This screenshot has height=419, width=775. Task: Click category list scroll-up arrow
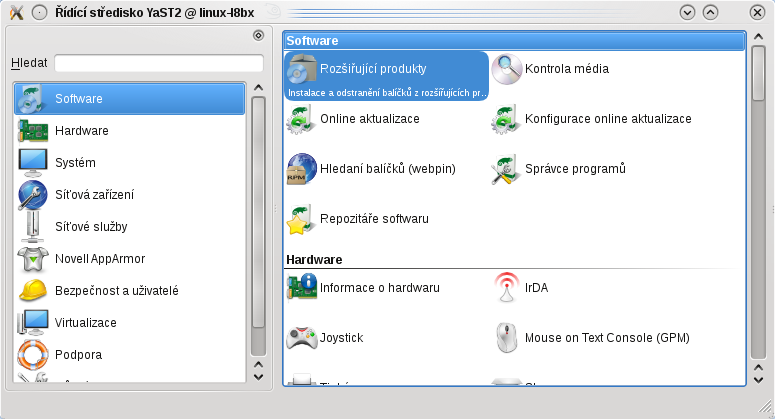point(258,87)
